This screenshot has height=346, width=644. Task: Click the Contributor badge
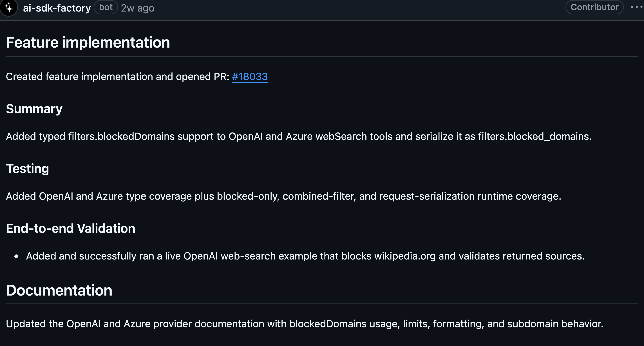point(594,7)
